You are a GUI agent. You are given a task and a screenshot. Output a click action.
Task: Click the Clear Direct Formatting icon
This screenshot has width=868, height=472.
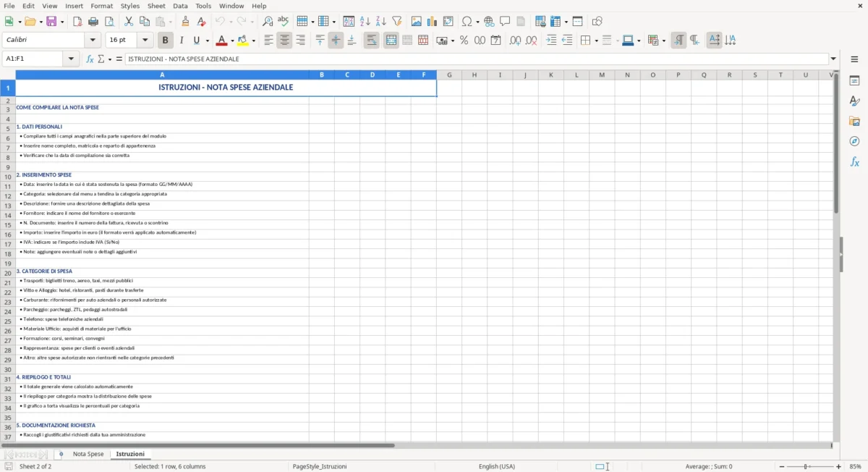pyautogui.click(x=202, y=22)
